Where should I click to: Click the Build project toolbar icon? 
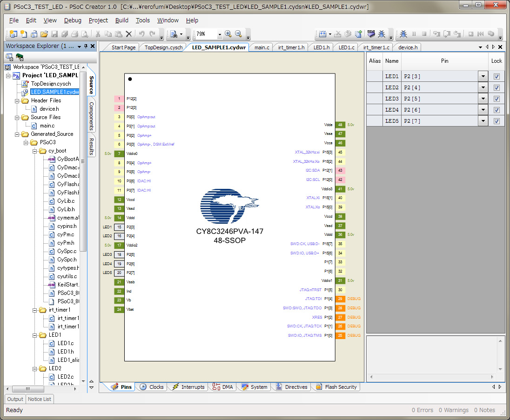pyautogui.click(x=322, y=34)
